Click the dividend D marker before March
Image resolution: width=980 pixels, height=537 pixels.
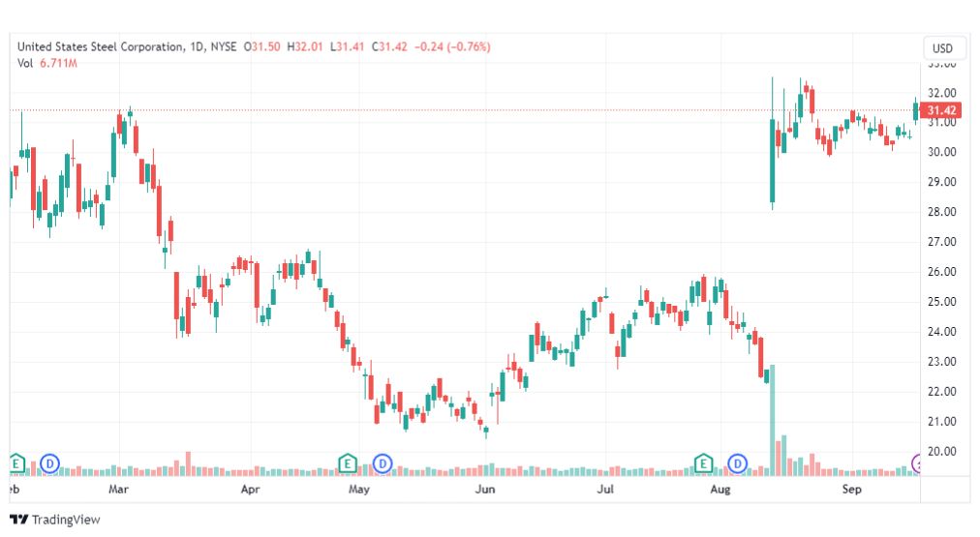click(x=49, y=463)
